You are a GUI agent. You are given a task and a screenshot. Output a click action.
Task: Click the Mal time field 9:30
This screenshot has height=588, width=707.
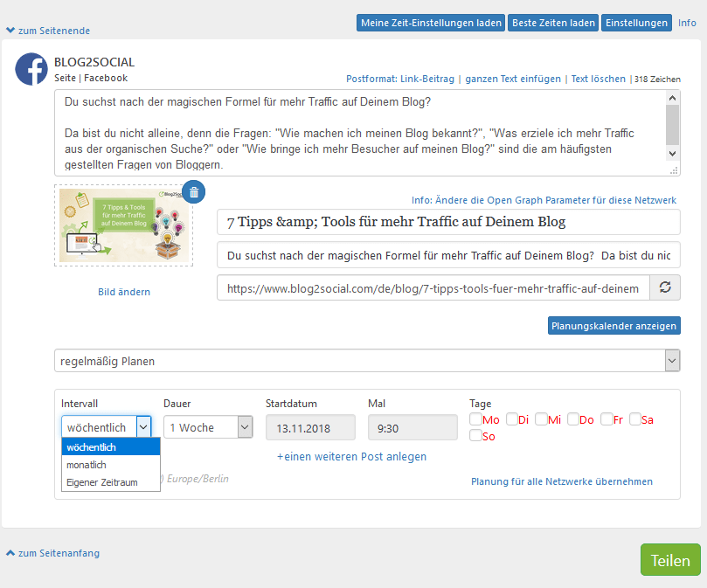coord(412,427)
